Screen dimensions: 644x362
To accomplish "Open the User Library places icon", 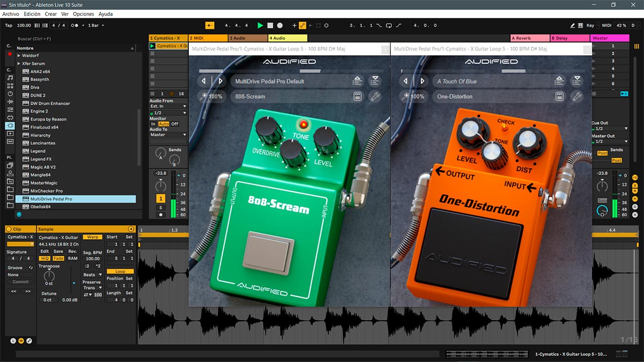I will [10, 173].
